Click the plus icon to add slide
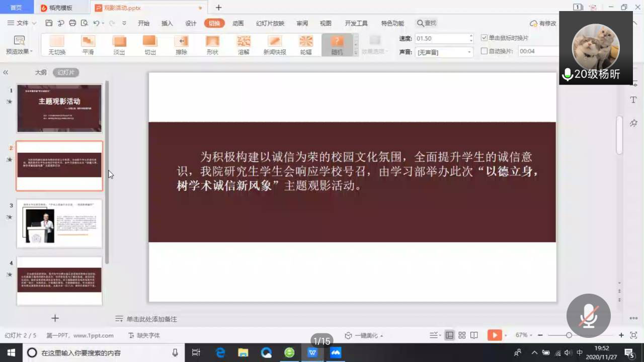 55,318
